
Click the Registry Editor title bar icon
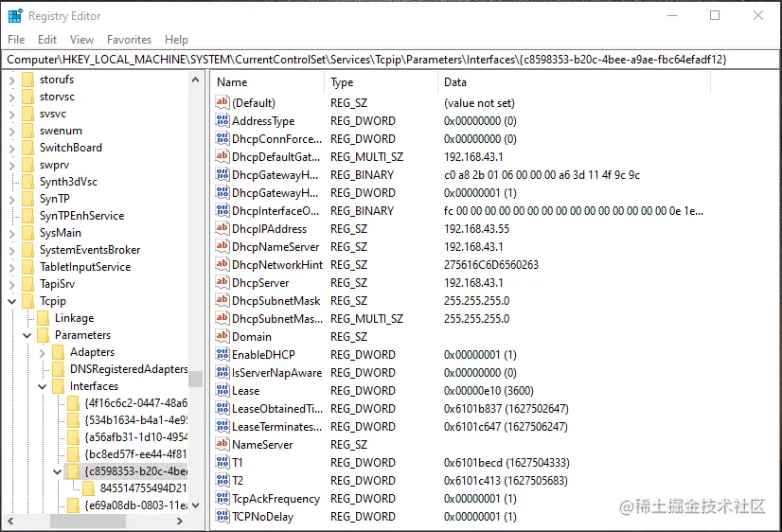click(x=15, y=16)
